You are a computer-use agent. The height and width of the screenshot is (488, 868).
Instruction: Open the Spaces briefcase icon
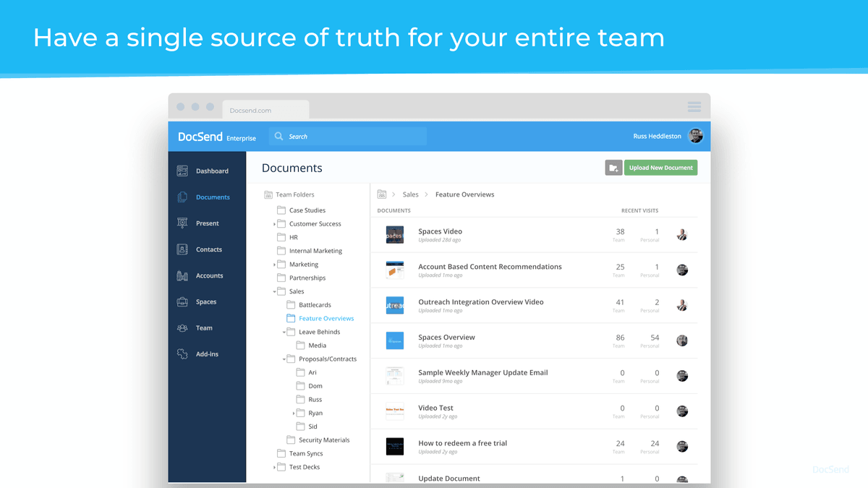pos(182,301)
